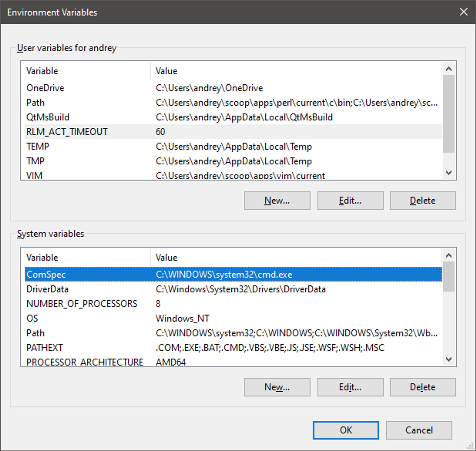Click the AMD64 value
Viewport: 476px width, 451px height.
pyautogui.click(x=171, y=362)
